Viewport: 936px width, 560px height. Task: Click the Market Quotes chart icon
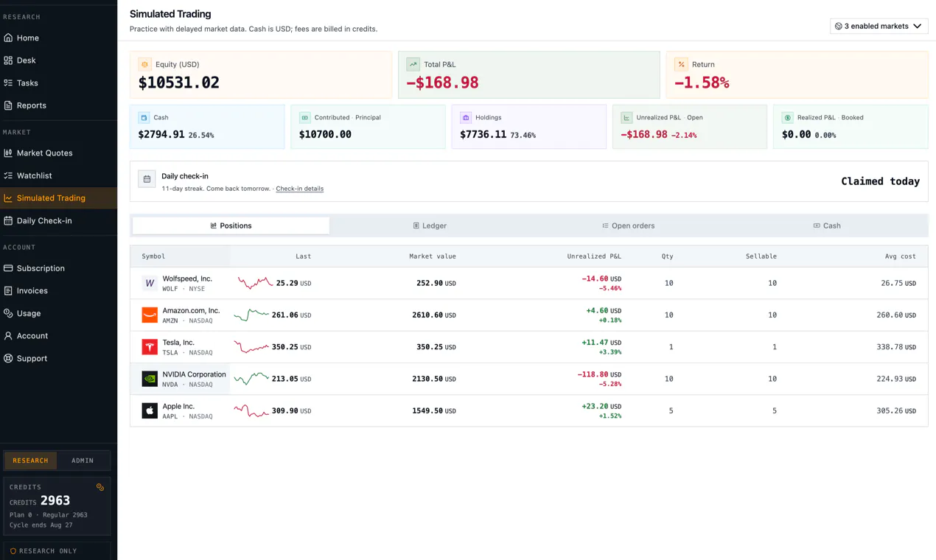(8, 153)
